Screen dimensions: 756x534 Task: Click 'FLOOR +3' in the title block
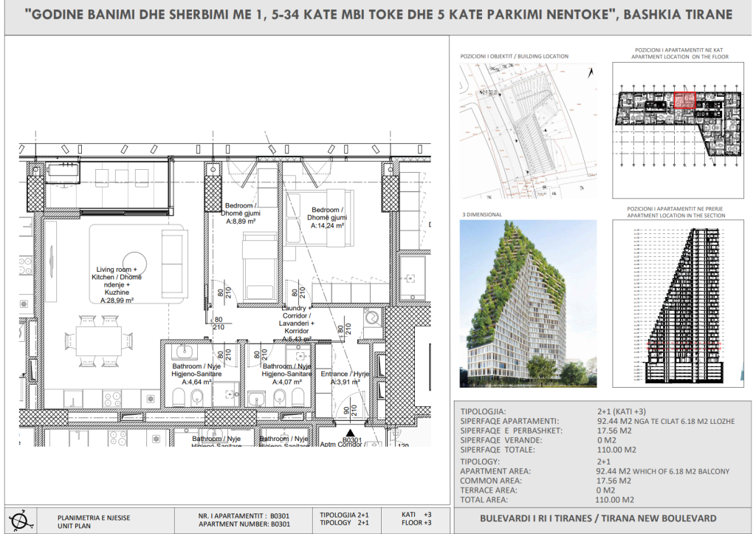416,523
